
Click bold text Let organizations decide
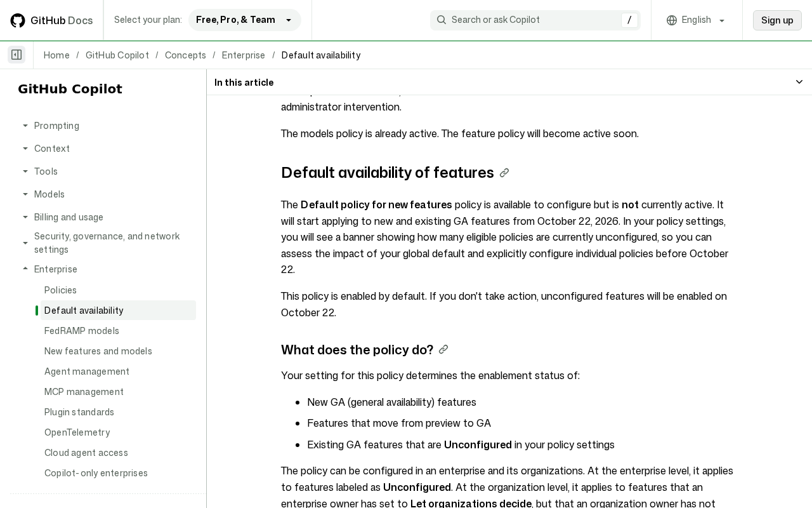471,503
